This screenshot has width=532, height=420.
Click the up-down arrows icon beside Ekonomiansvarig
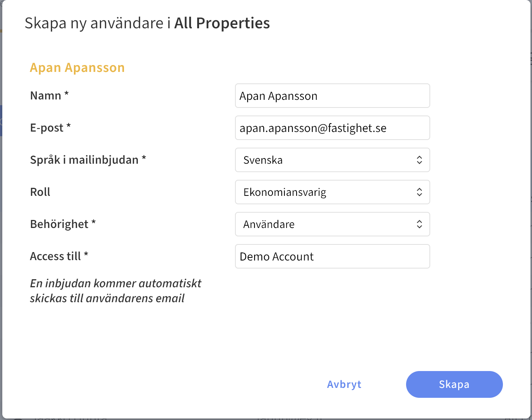(419, 192)
